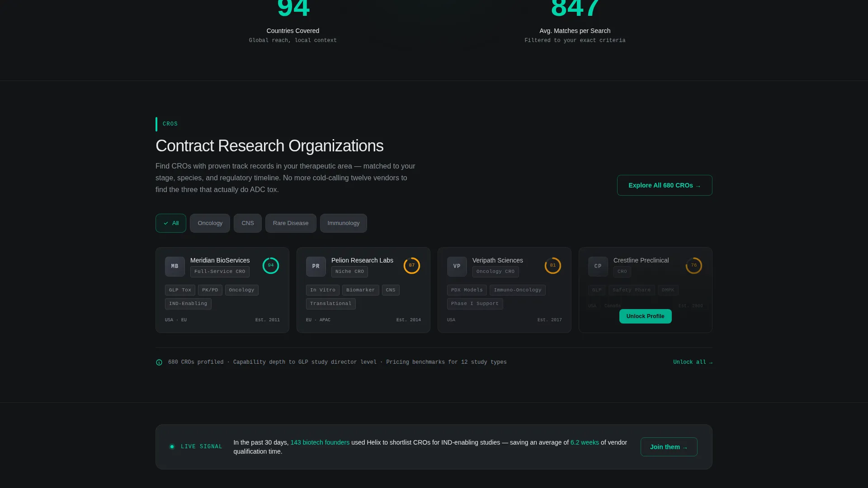
Task: Click the Countries Covered stat label
Action: pyautogui.click(x=293, y=31)
